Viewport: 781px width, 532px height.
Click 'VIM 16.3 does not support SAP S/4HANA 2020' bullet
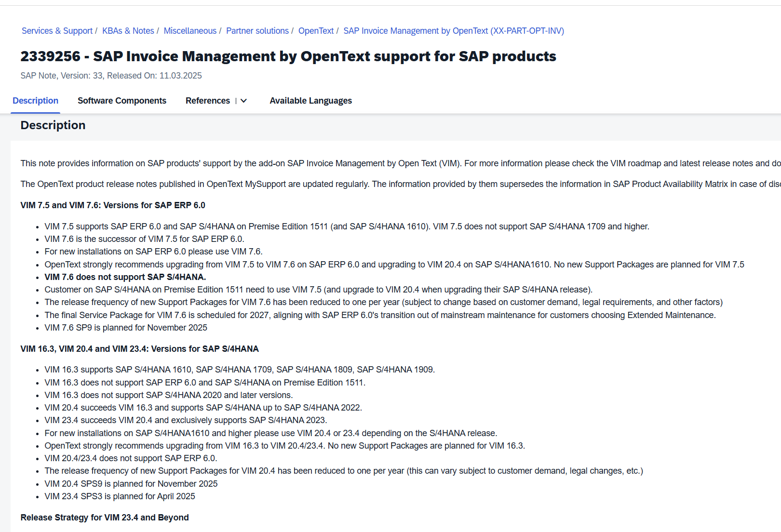pos(169,395)
